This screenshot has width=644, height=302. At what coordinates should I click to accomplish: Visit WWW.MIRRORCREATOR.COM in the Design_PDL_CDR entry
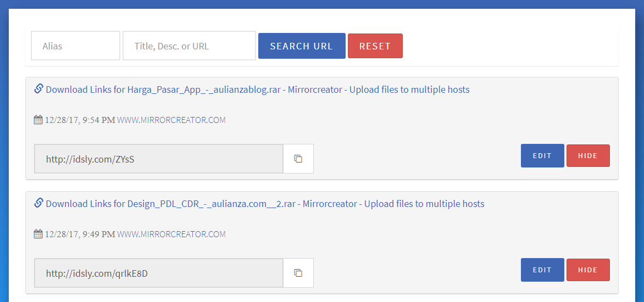pyautogui.click(x=171, y=234)
